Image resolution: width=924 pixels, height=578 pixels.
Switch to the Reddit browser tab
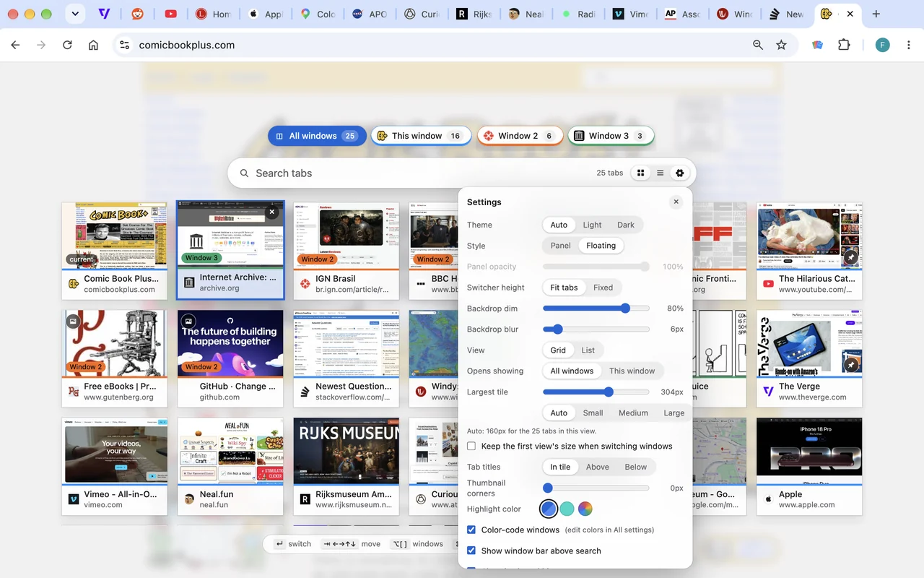pos(137,14)
